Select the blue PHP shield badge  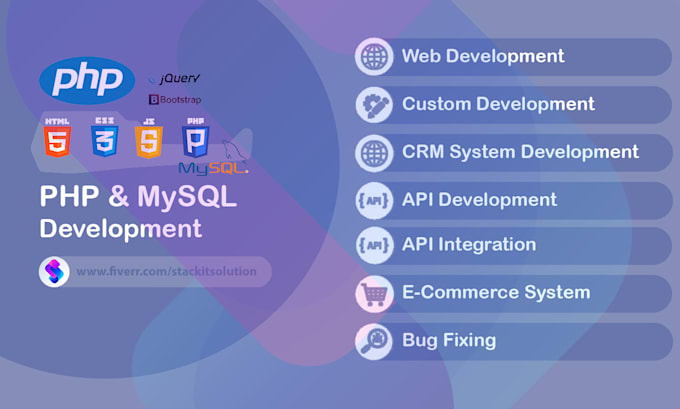pyautogui.click(x=196, y=137)
